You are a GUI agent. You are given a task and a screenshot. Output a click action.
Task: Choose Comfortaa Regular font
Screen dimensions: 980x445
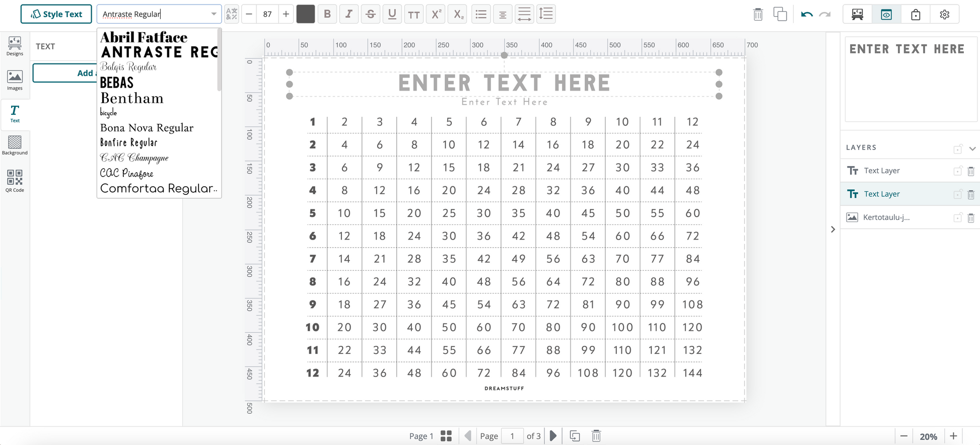[158, 188]
